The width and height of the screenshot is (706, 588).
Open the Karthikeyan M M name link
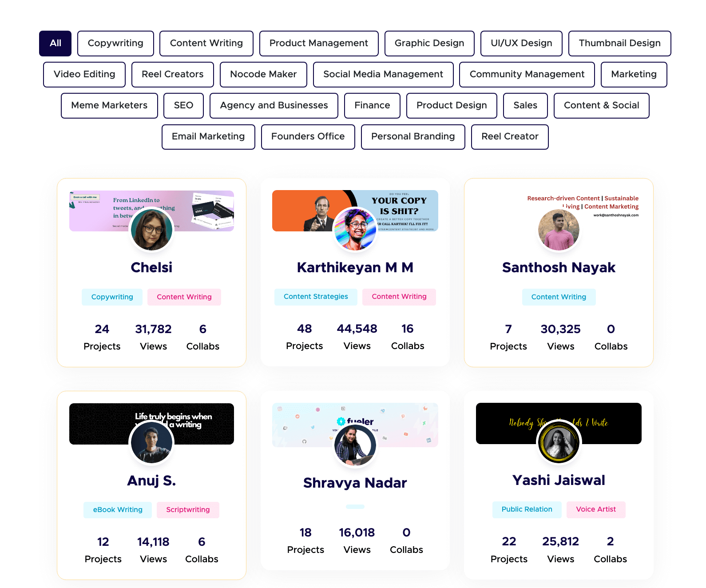[x=355, y=267]
